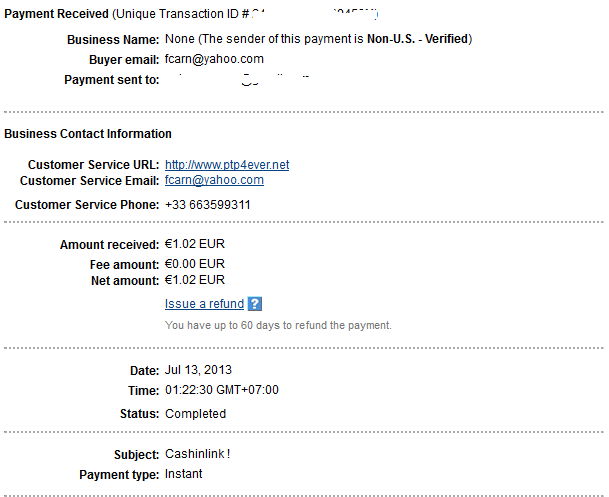Click the Instant payment type value
The height and width of the screenshot is (497, 609).
coord(183,474)
